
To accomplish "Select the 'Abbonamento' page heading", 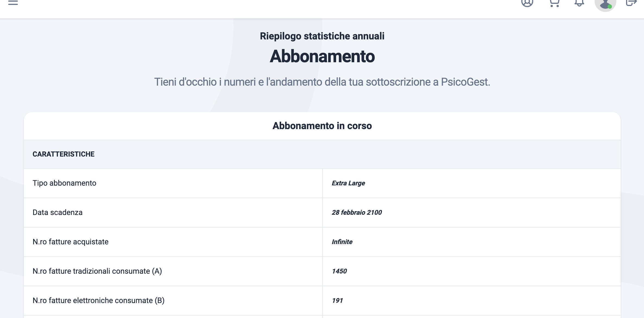I will (x=322, y=56).
